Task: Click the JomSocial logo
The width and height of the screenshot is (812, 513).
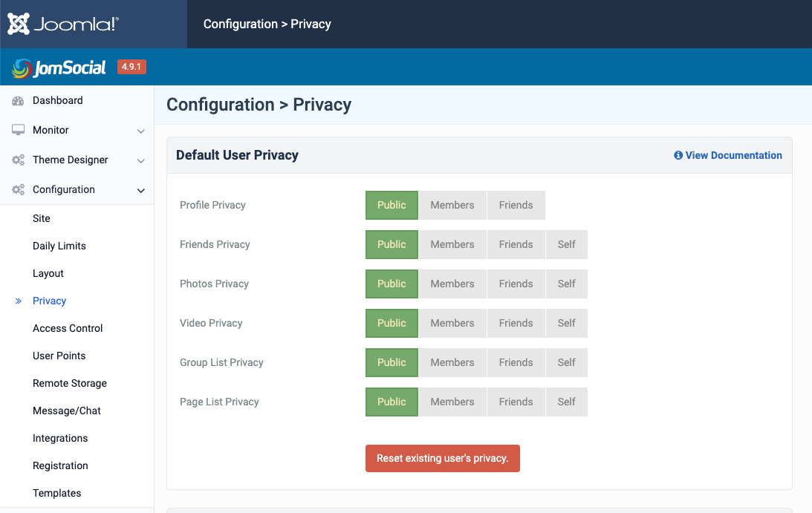Action: point(59,68)
